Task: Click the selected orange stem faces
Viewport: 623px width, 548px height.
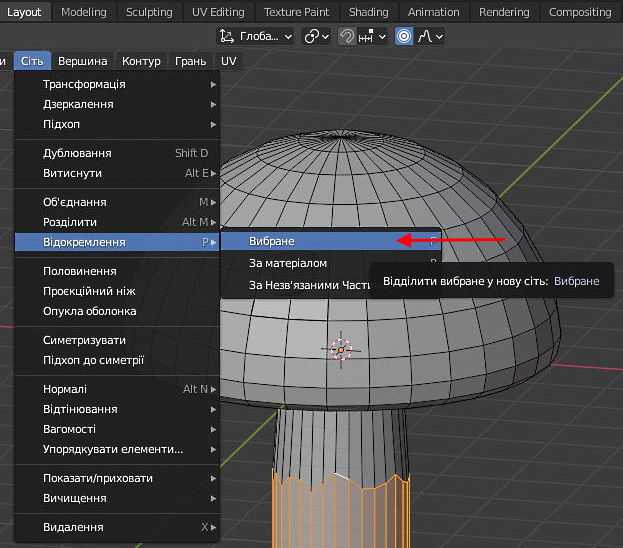Action: tap(341, 513)
